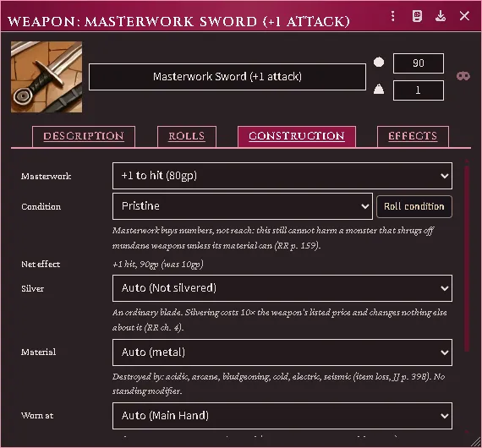482x448 pixels.
Task: Open the Masterwork dropdown
Action: tap(282, 176)
